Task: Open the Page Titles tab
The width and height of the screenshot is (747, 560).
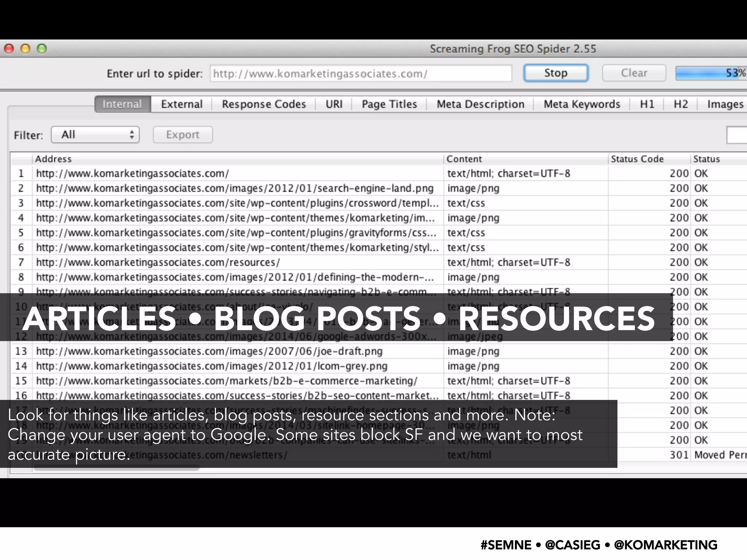Action: click(389, 104)
